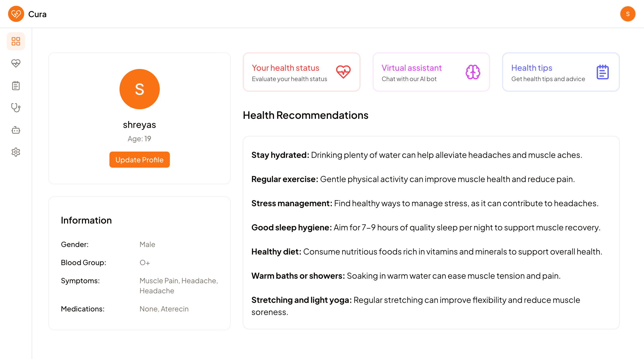
Task: Click the Cura heart logo icon
Action: pyautogui.click(x=16, y=14)
